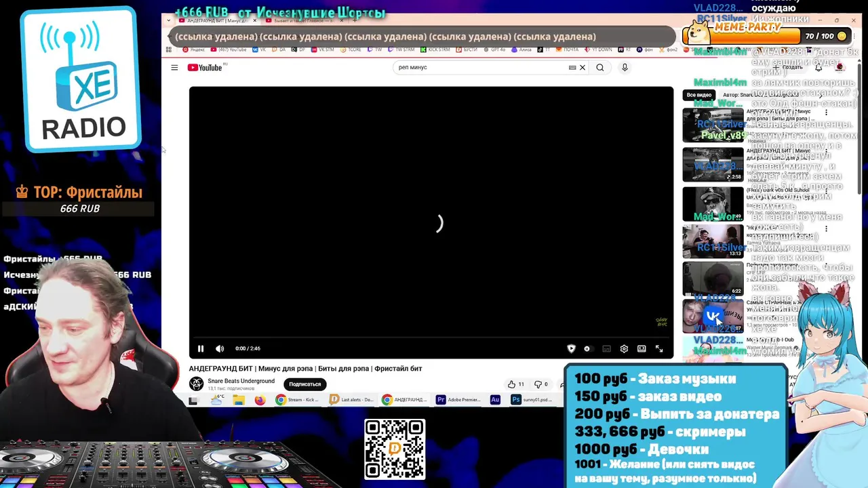Click the Создать button in the YouTube header
The image size is (868, 488).
[789, 67]
